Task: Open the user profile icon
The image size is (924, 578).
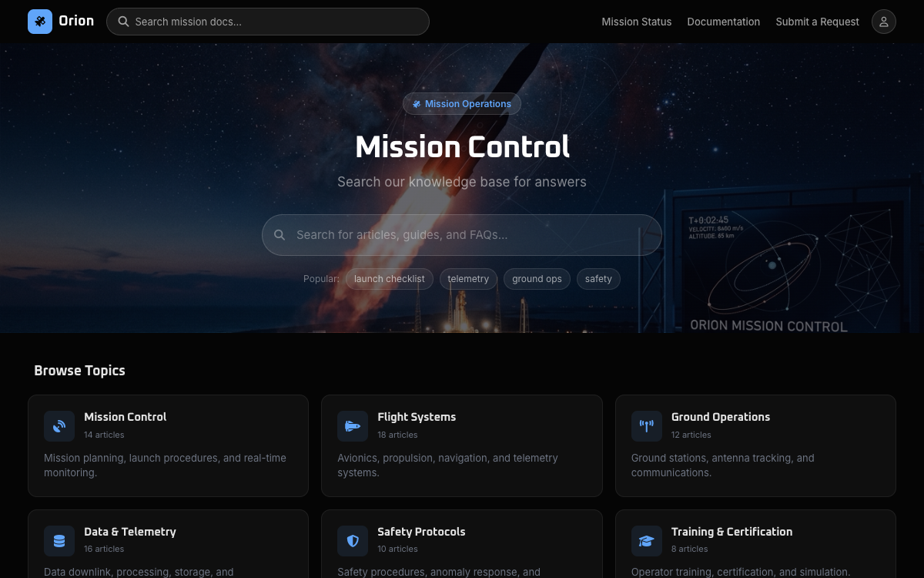Action: coord(884,22)
